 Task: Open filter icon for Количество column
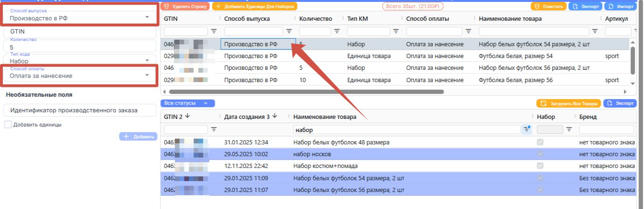[x=337, y=31]
